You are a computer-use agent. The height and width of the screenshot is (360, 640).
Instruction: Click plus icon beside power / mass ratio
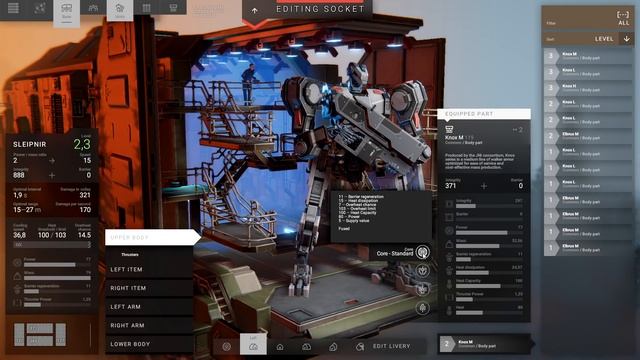52,161
